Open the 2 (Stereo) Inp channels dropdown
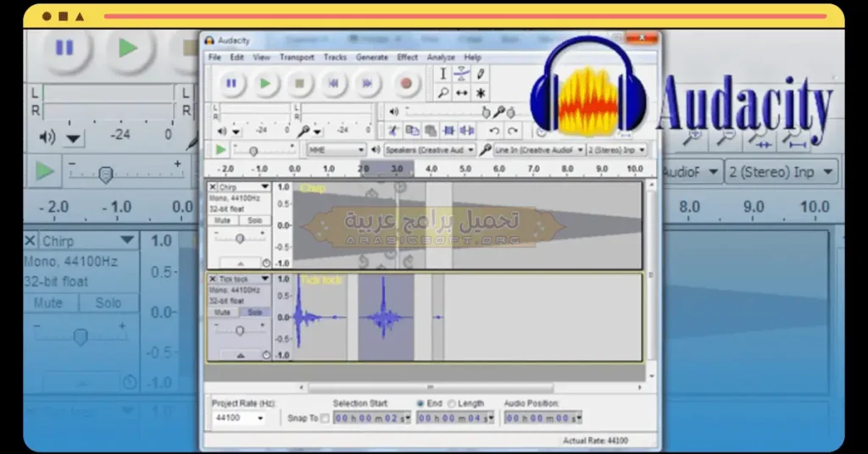This screenshot has height=454, width=868. [617, 150]
